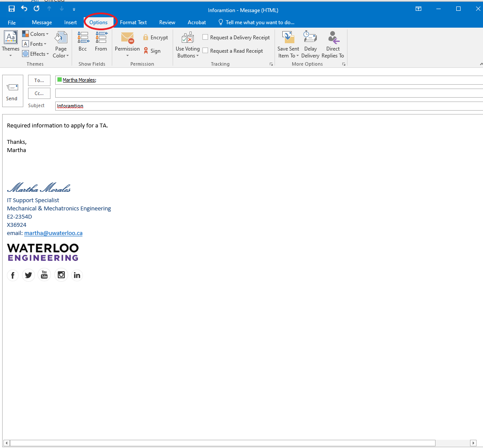This screenshot has height=448, width=483.
Task: Click the Sign ribbon icon
Action: point(146,51)
